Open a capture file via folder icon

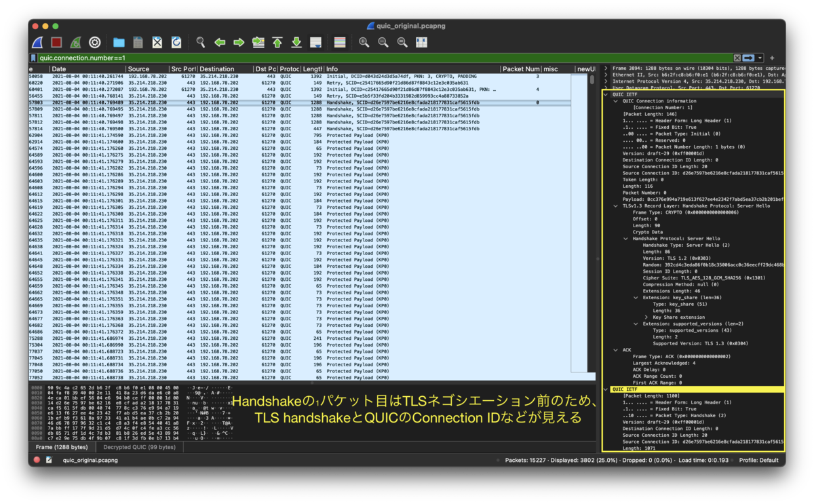(119, 42)
